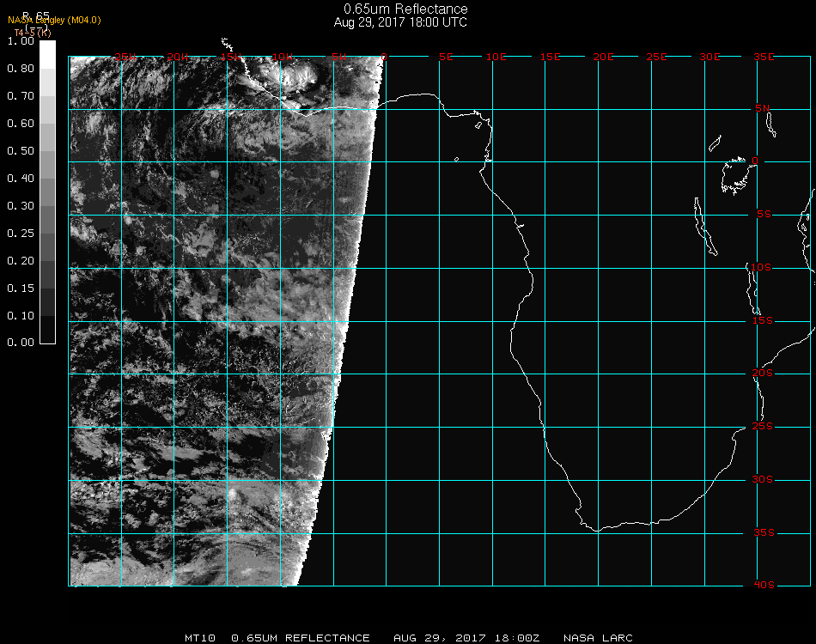The width and height of the screenshot is (816, 644).
Task: Click the 0.60 colorbar value label
Action: [21, 124]
